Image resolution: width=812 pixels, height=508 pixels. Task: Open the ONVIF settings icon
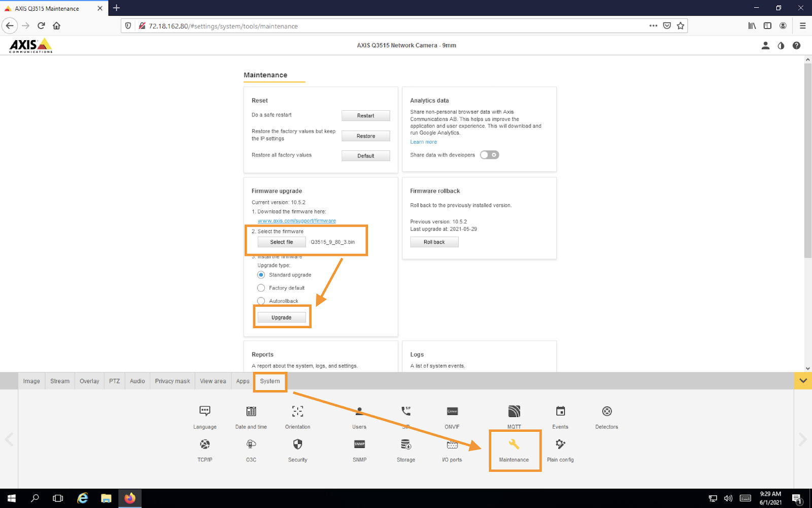[451, 414]
